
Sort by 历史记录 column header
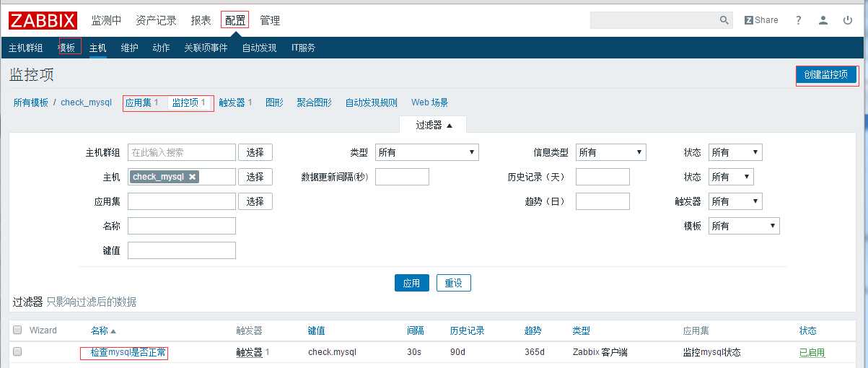(467, 330)
